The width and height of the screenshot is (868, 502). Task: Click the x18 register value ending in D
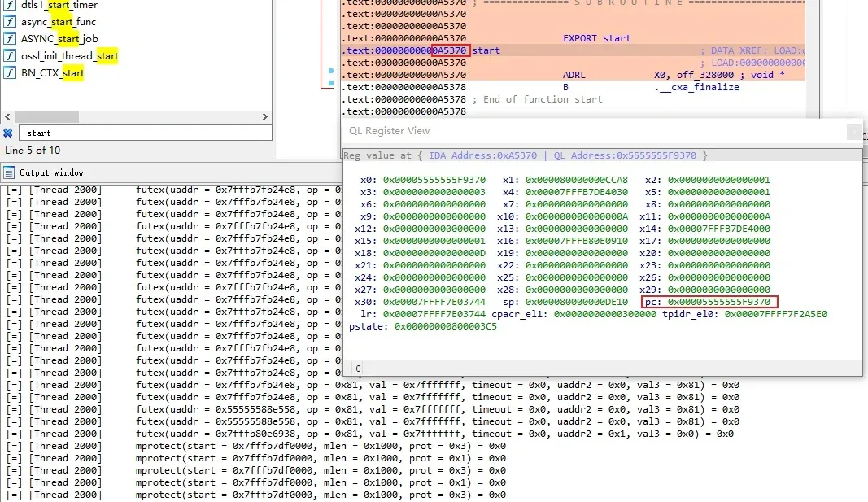pos(434,253)
